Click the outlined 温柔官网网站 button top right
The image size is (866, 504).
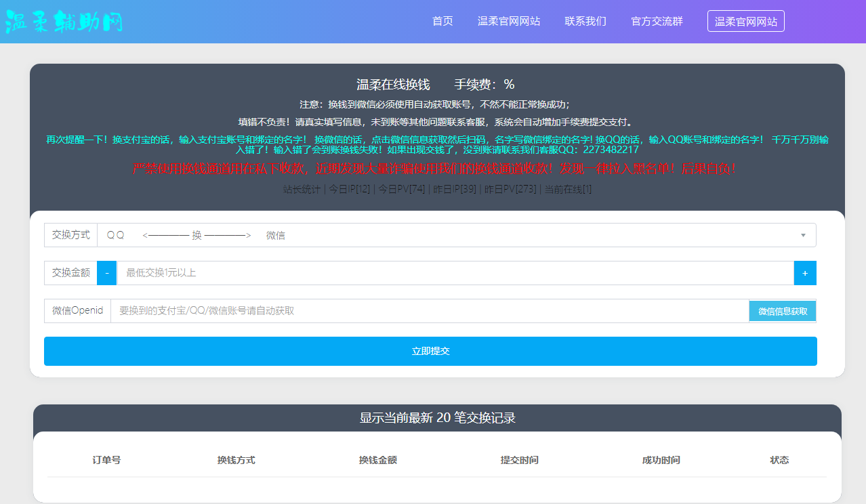tap(745, 20)
